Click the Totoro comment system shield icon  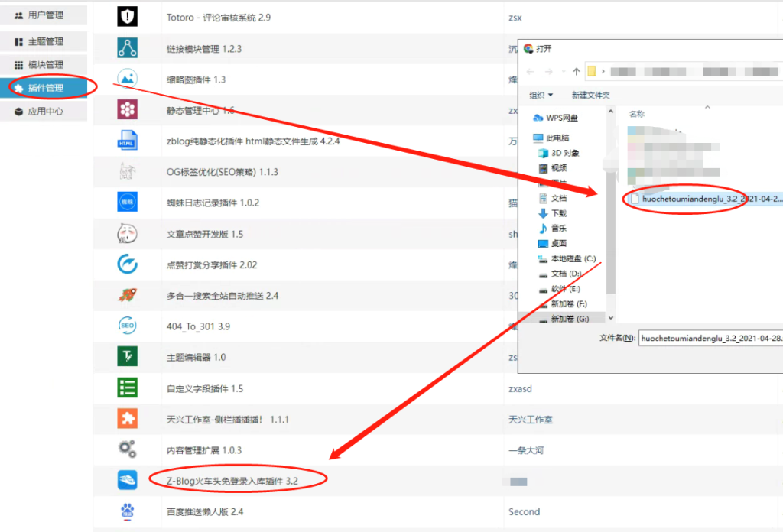click(127, 17)
